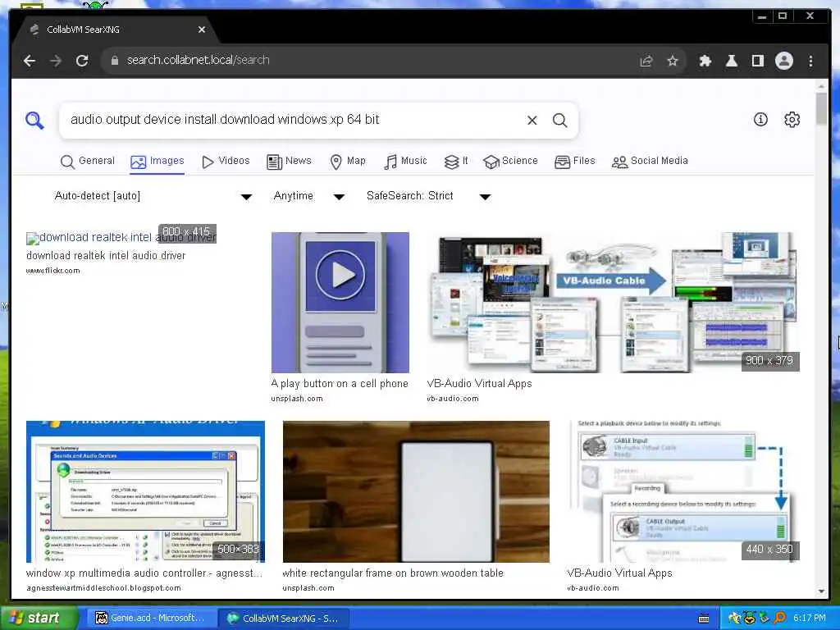
Task: Expand the Auto-detect language dropdown
Action: (153, 196)
